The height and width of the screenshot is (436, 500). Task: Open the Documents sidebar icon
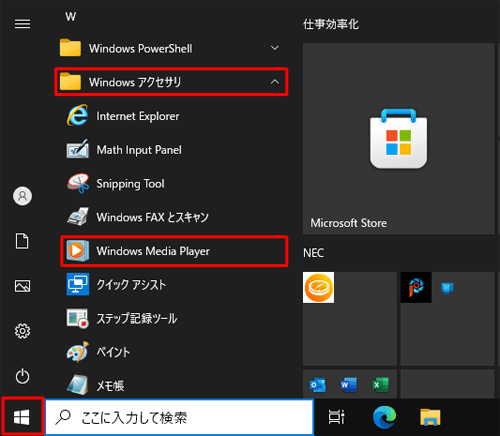pos(22,241)
